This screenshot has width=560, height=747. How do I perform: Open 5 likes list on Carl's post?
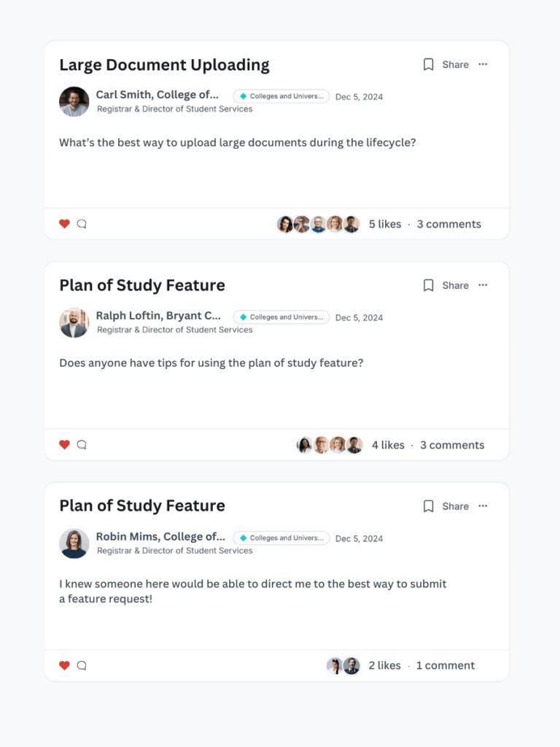(385, 224)
